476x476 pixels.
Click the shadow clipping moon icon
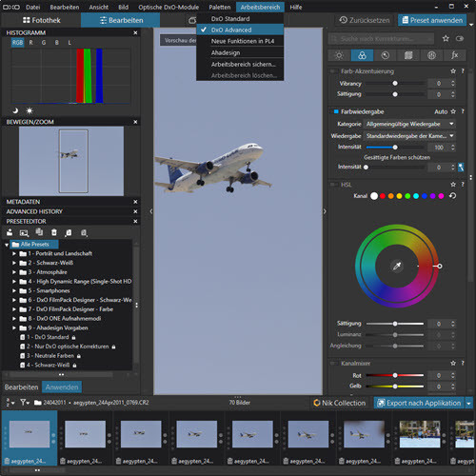pos(15,110)
